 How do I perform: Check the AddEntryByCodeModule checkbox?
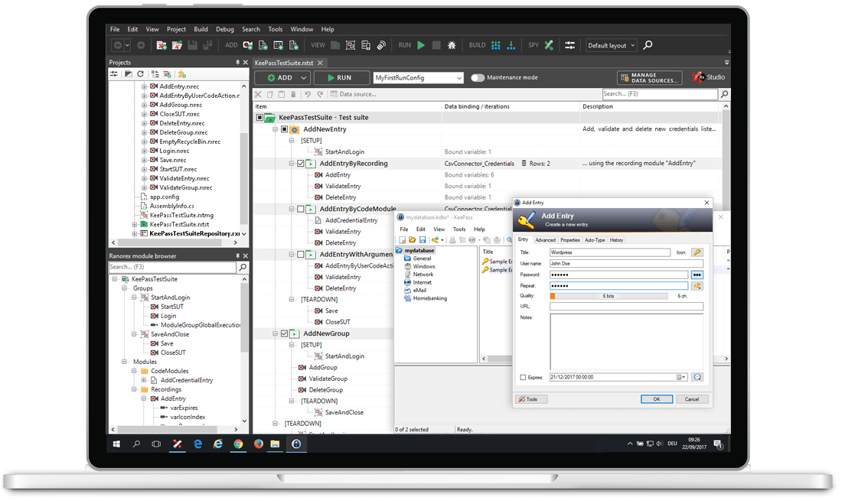tap(301, 210)
